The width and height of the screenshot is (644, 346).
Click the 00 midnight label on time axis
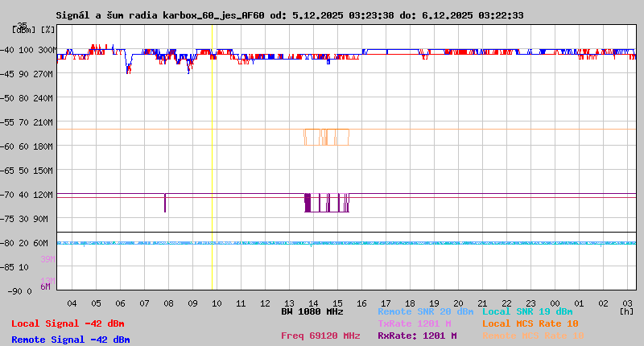click(555, 303)
